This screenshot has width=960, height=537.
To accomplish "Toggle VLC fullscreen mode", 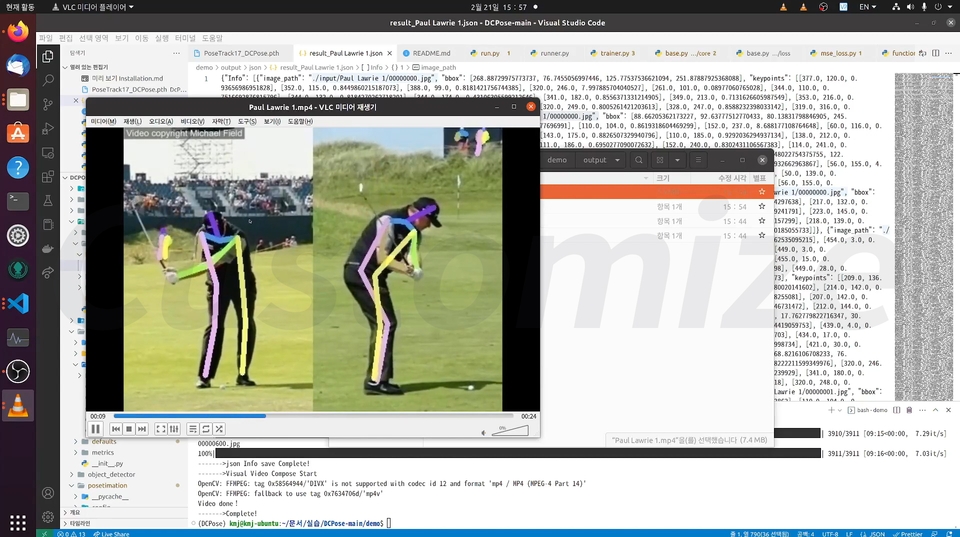I will pos(160,429).
